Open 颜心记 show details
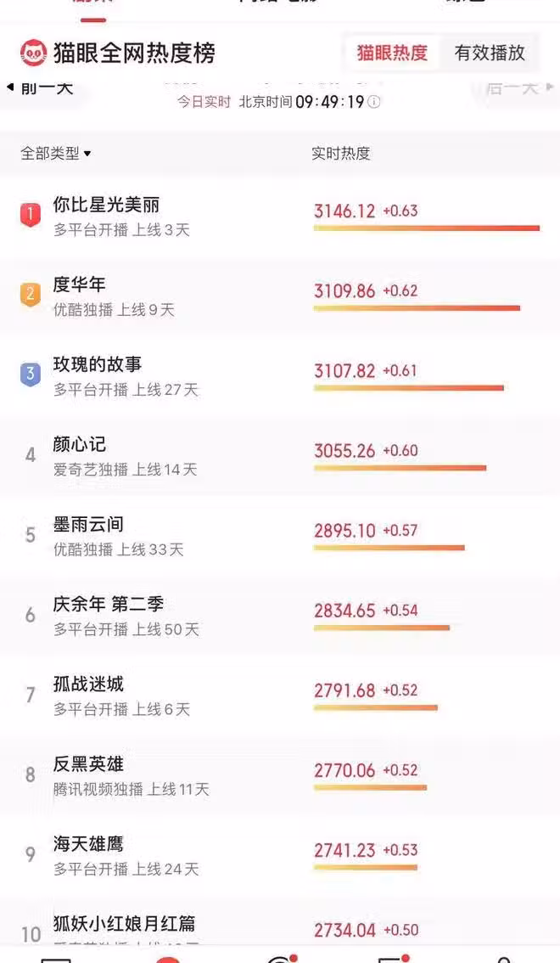560x963 pixels. click(x=79, y=444)
